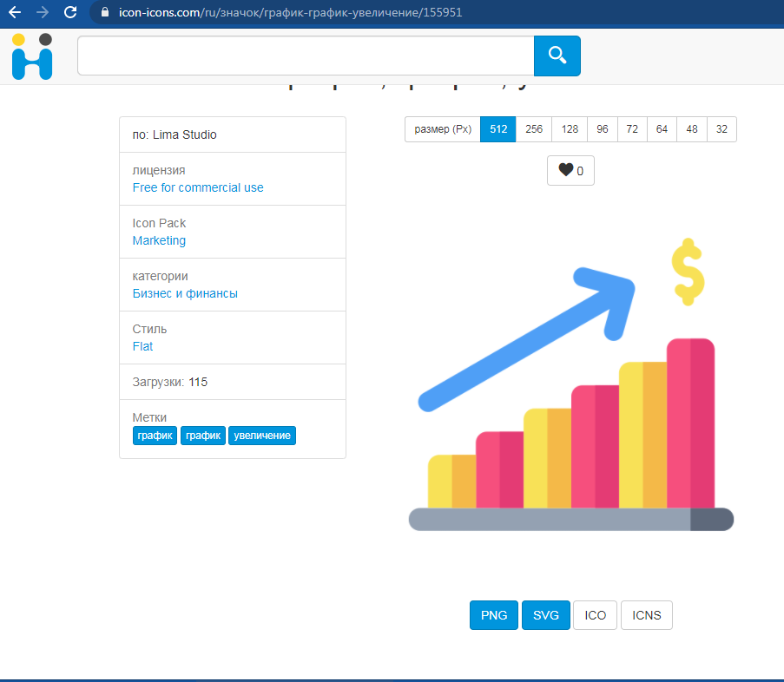784x682 pixels.
Task: Choose the ICO format button
Action: coord(595,615)
